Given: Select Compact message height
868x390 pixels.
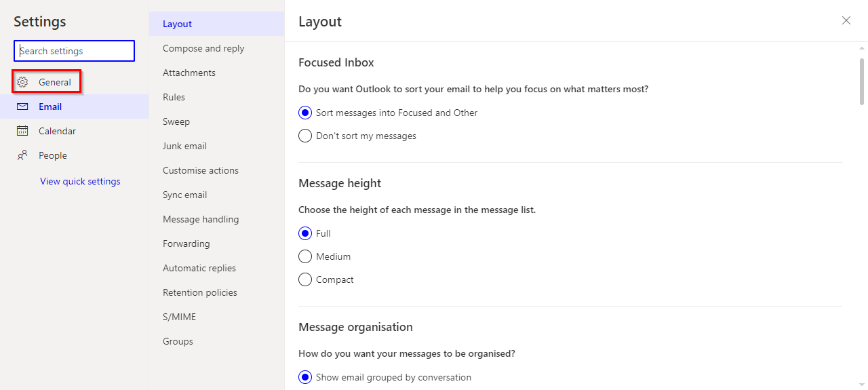Looking at the screenshot, I should pos(305,279).
